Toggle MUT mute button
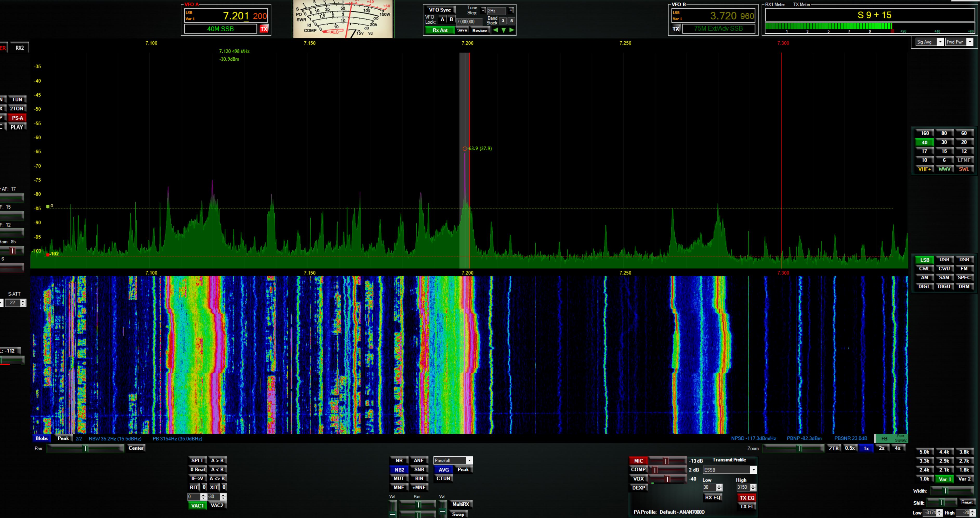The image size is (980, 518). tap(399, 478)
